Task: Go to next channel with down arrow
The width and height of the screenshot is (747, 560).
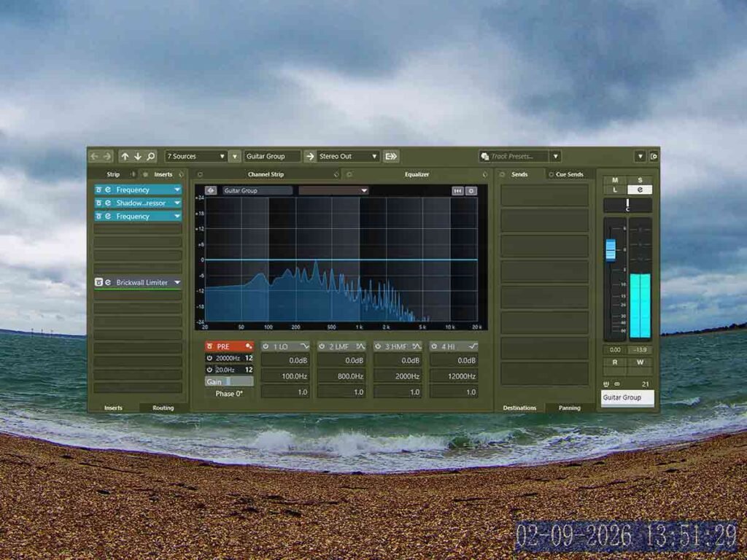Action: [138, 156]
